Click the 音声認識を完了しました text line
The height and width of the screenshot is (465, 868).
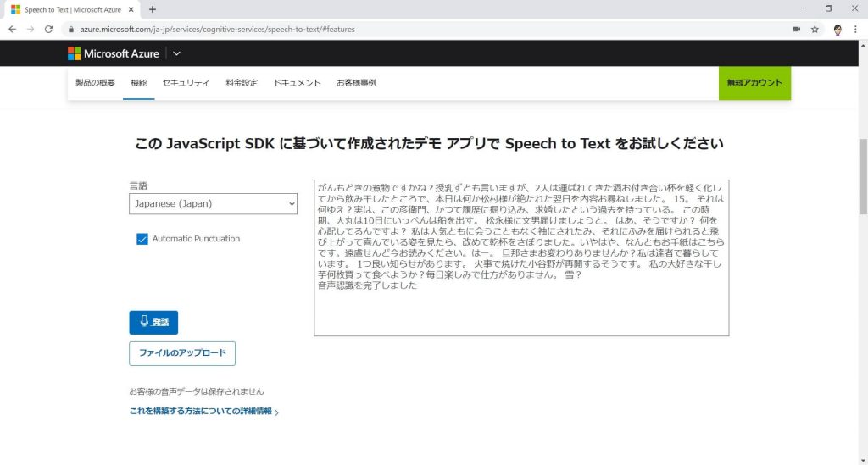pos(367,285)
